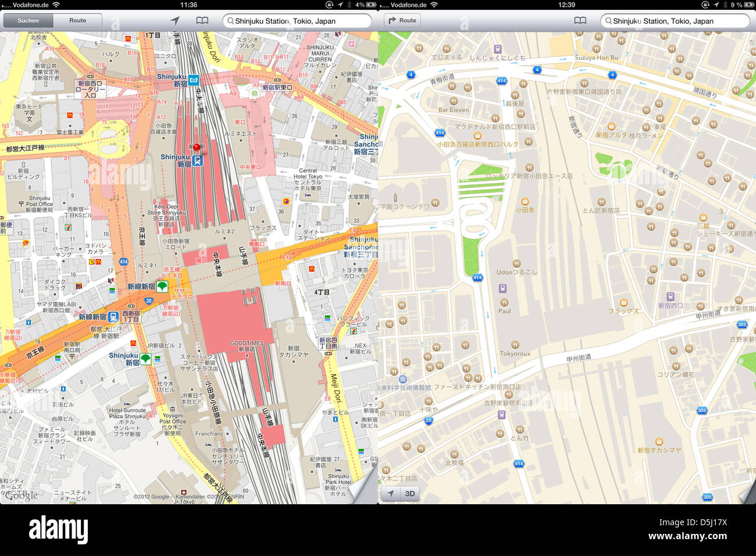The image size is (756, 556).
Task: Switch to Route tab in left map
Action: tap(77, 20)
